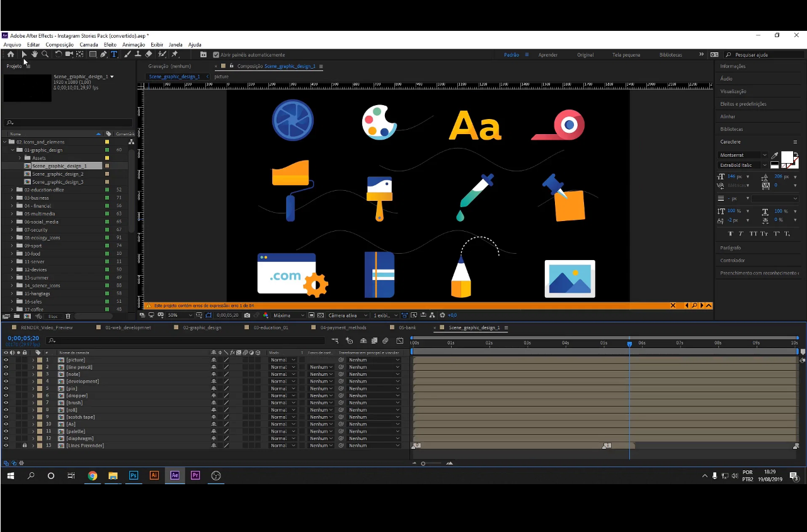The image size is (807, 532).
Task: Toggle the viewer lock icon on Composição tab
Action: tap(232, 65)
